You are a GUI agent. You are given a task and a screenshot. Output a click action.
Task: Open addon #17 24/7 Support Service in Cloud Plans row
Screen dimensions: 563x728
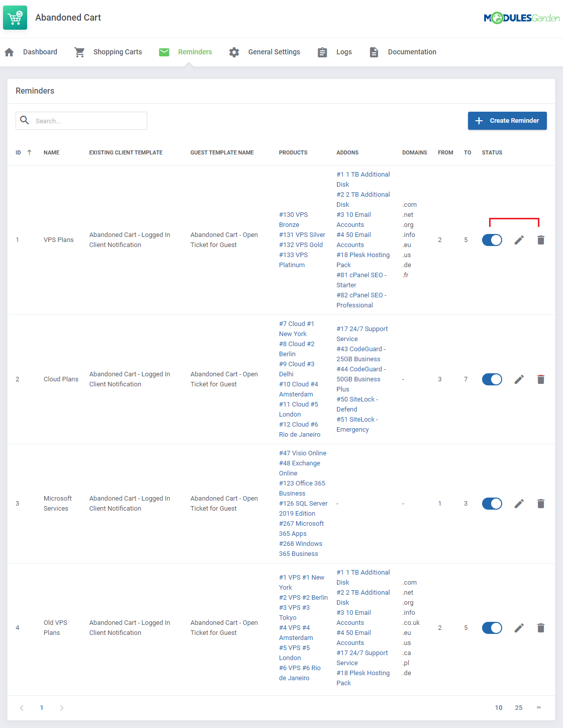click(x=362, y=334)
